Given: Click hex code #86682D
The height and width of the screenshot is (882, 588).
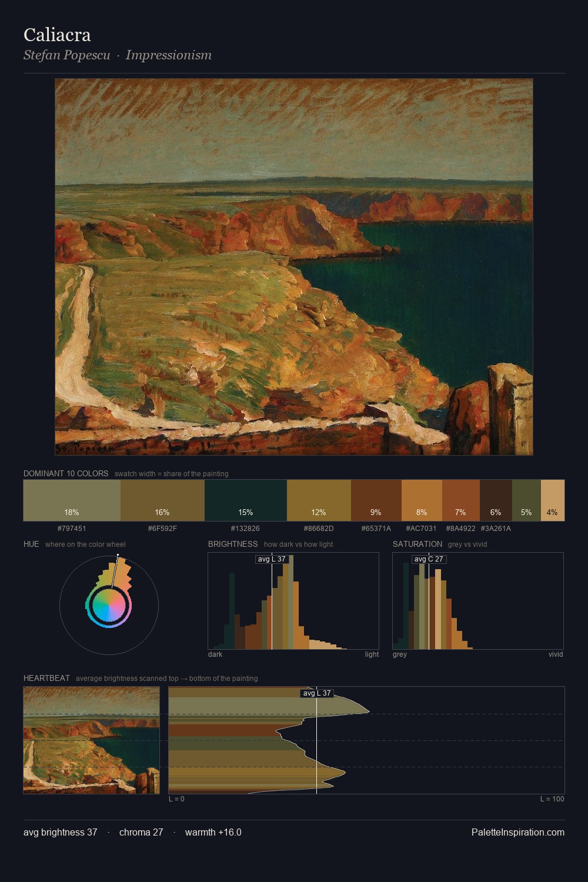Looking at the screenshot, I should point(319,529).
